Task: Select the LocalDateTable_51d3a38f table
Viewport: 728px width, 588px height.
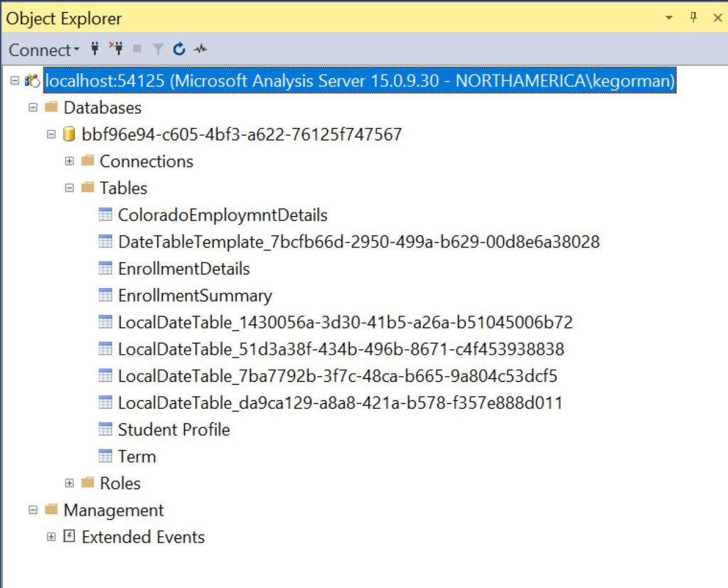Action: 341,349
